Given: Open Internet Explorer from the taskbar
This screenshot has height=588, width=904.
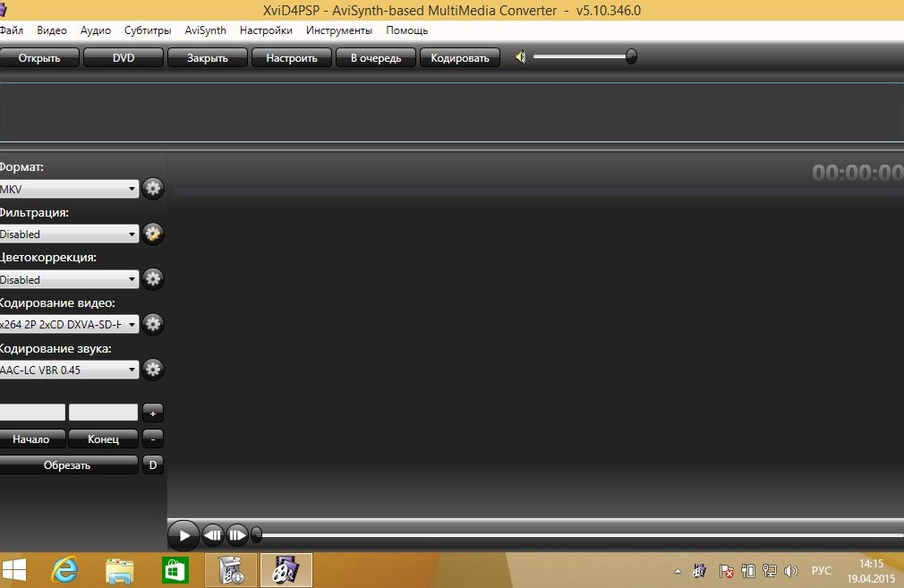Looking at the screenshot, I should (x=64, y=571).
